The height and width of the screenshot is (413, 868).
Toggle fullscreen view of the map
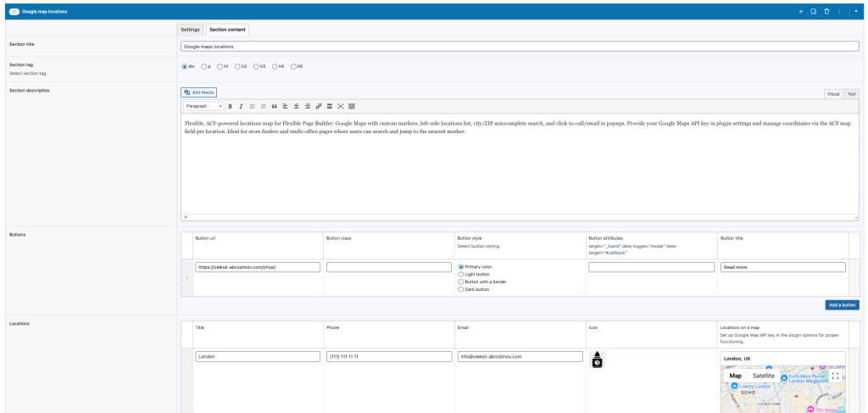(x=835, y=376)
